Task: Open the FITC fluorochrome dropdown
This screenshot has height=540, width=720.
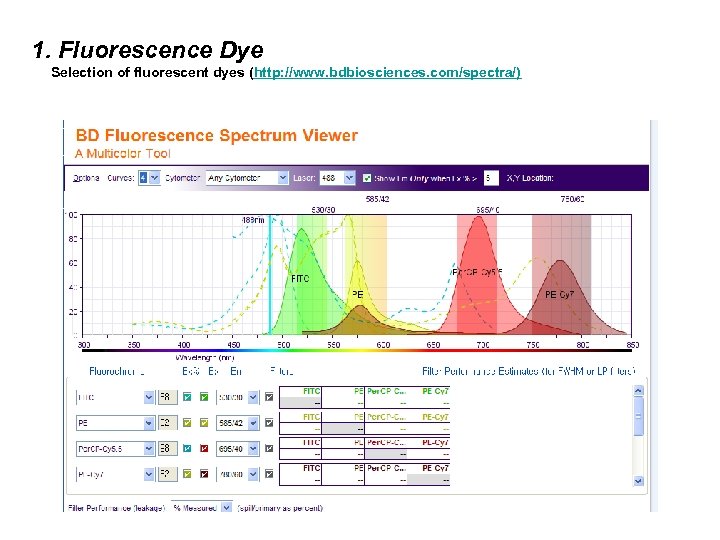Action: click(x=115, y=397)
